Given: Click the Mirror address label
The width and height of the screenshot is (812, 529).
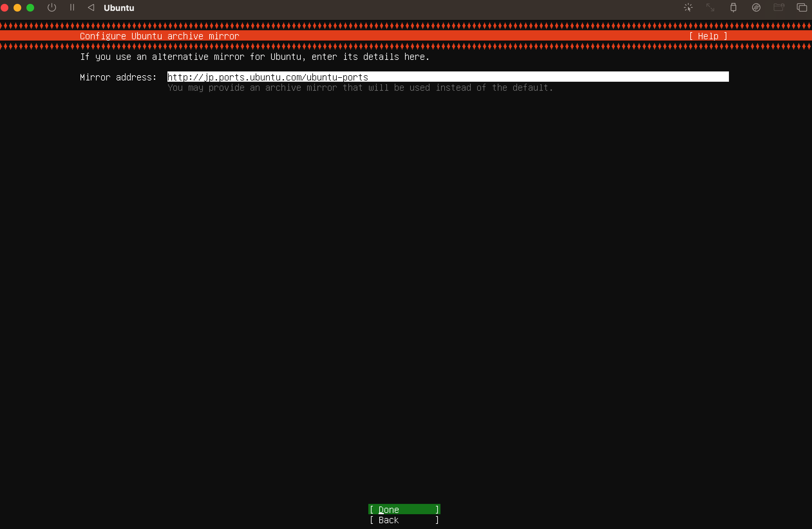Looking at the screenshot, I should 118,78.
